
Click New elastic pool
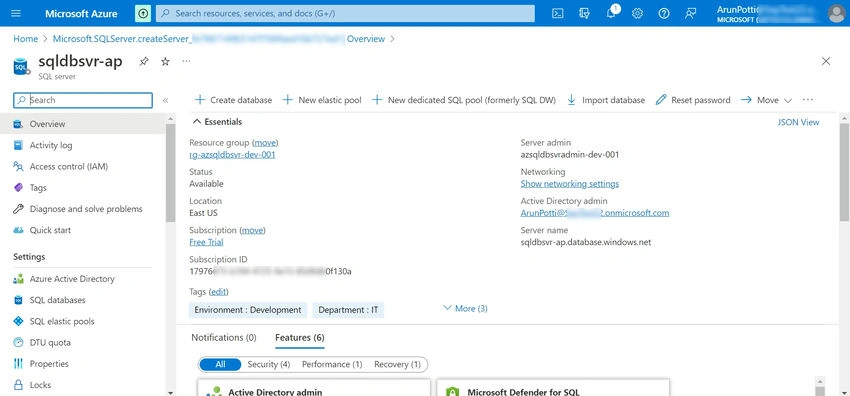pyautogui.click(x=322, y=100)
